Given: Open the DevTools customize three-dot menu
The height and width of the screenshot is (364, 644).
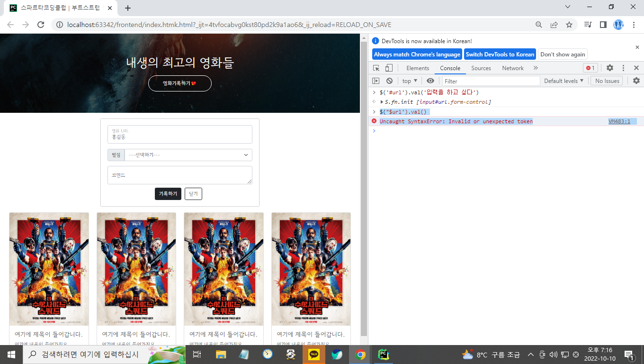Looking at the screenshot, I should pos(624,68).
